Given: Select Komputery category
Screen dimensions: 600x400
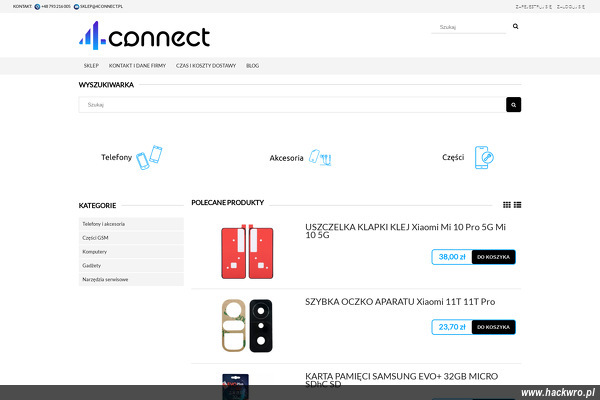Looking at the screenshot, I should (x=131, y=251).
